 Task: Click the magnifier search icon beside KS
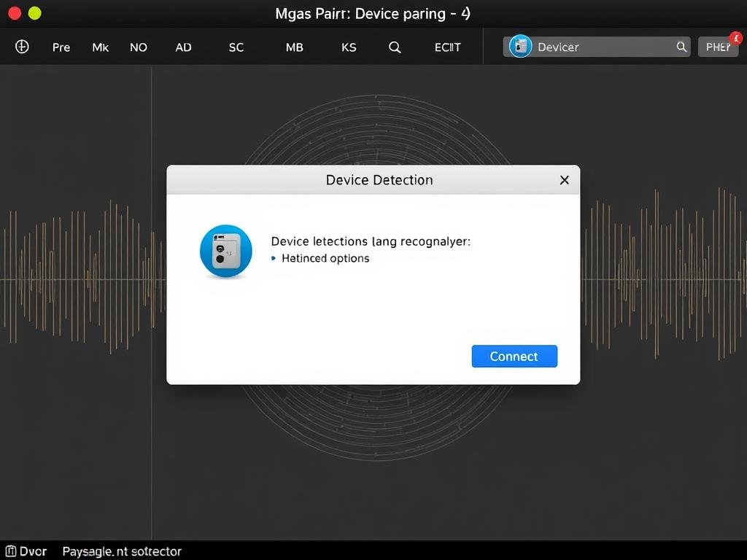(395, 47)
